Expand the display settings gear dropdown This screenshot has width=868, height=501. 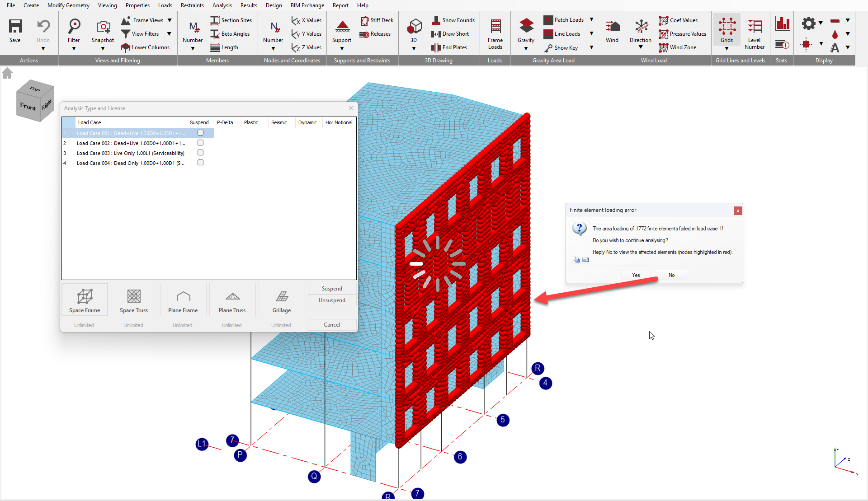coord(821,23)
